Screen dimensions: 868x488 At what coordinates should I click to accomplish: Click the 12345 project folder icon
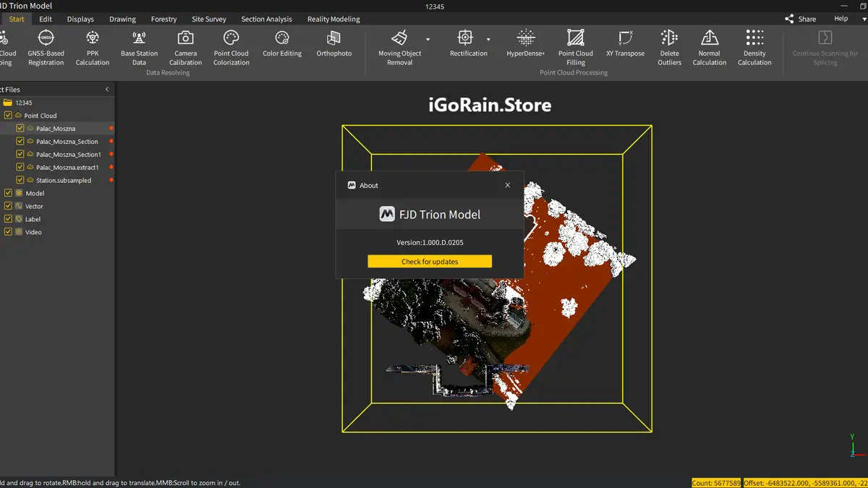coord(7,103)
